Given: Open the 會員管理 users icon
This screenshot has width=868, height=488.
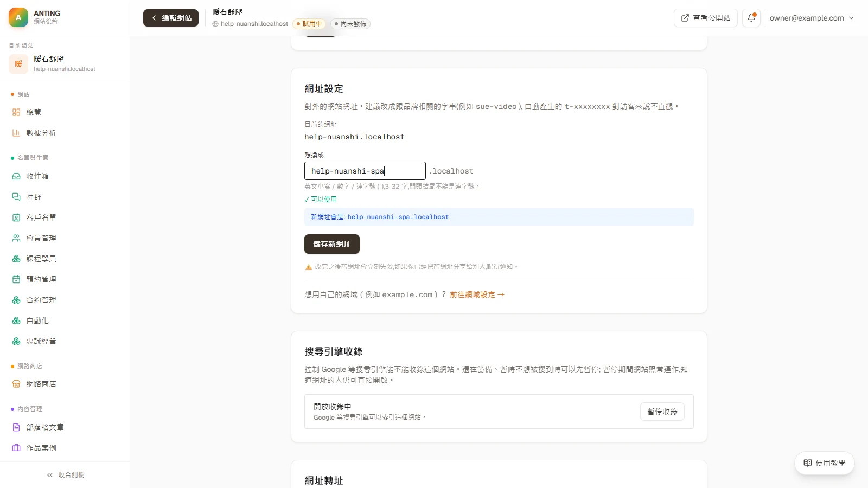Looking at the screenshot, I should (16, 238).
